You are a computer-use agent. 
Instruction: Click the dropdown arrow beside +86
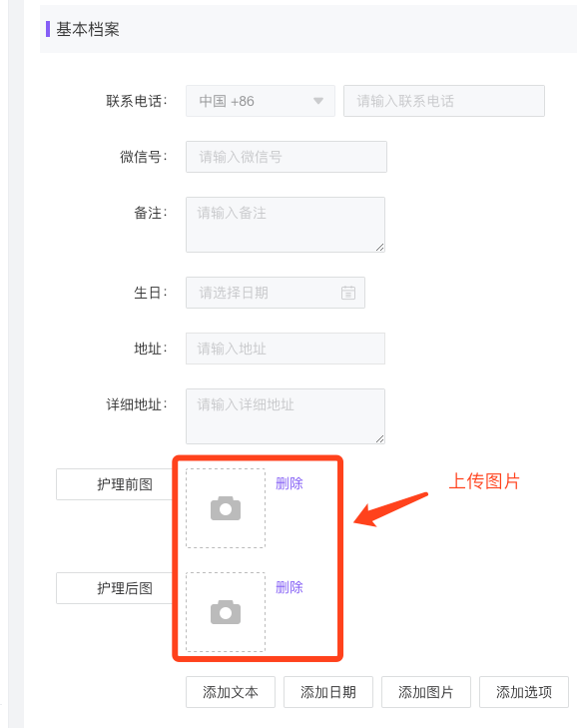pyautogui.click(x=318, y=101)
